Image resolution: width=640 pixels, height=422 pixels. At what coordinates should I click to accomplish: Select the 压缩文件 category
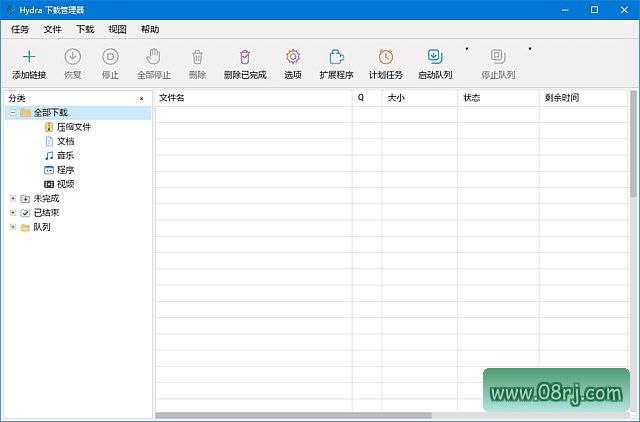pos(73,127)
